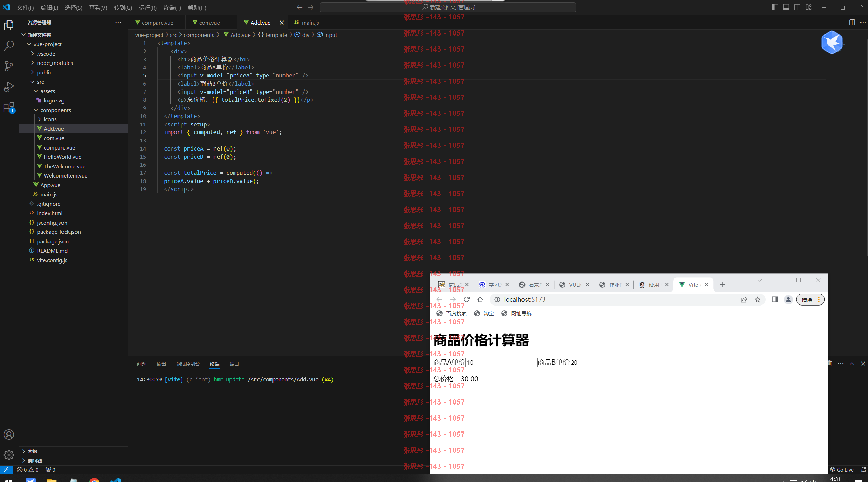Close the Add.vue editor tab
868x482 pixels.
pos(282,23)
